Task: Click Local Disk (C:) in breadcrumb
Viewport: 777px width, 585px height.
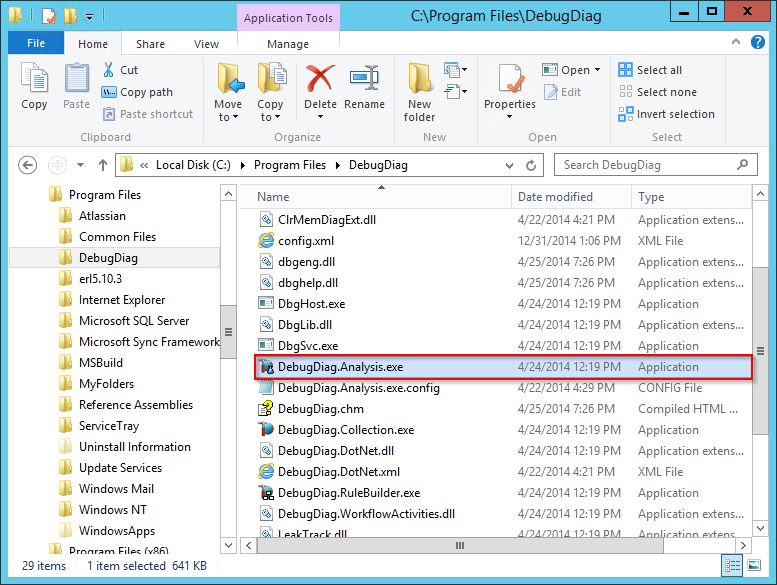Action: (193, 165)
